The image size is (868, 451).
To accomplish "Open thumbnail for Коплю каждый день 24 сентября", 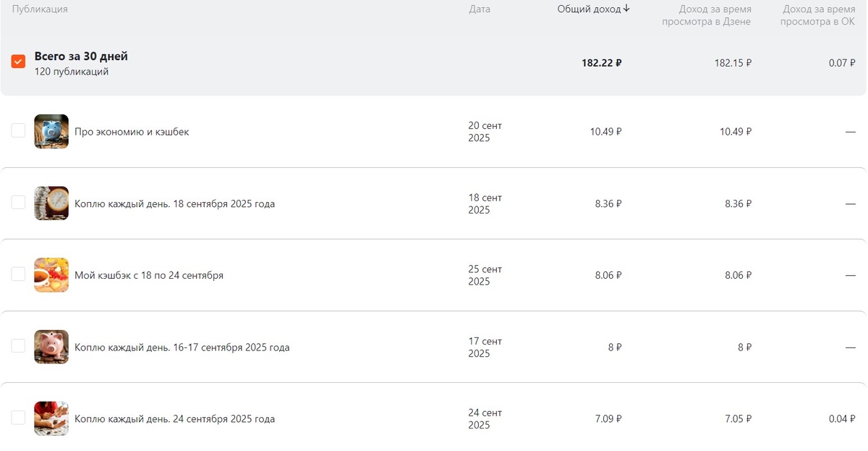I will tap(51, 418).
